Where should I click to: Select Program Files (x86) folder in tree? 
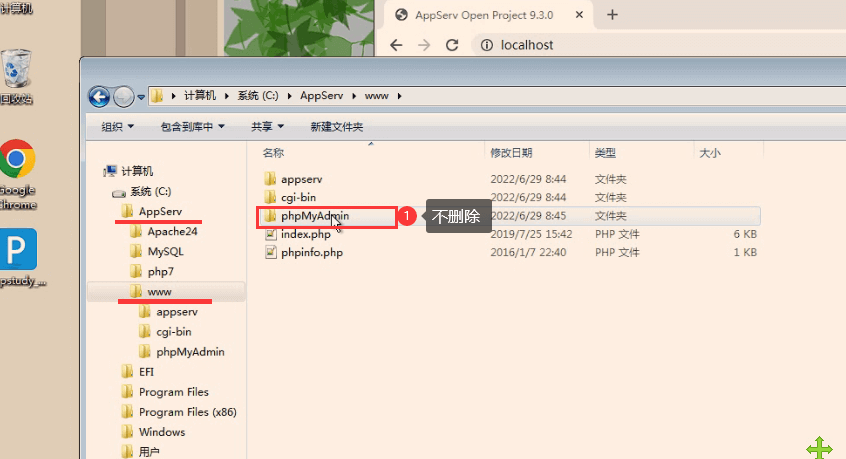point(188,412)
